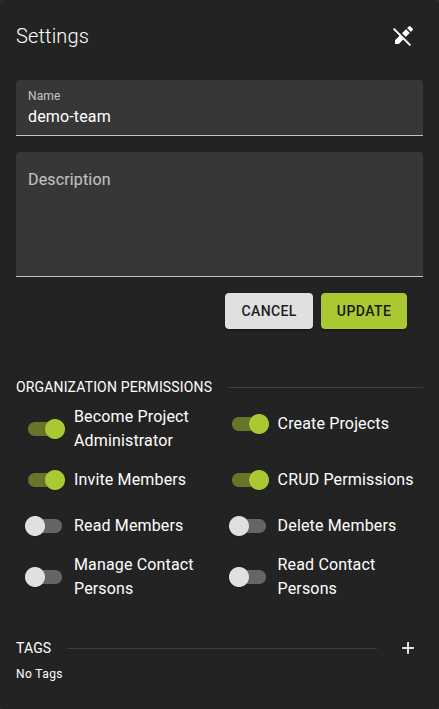Toggle CRUD Permissions switch

[x=250, y=480]
